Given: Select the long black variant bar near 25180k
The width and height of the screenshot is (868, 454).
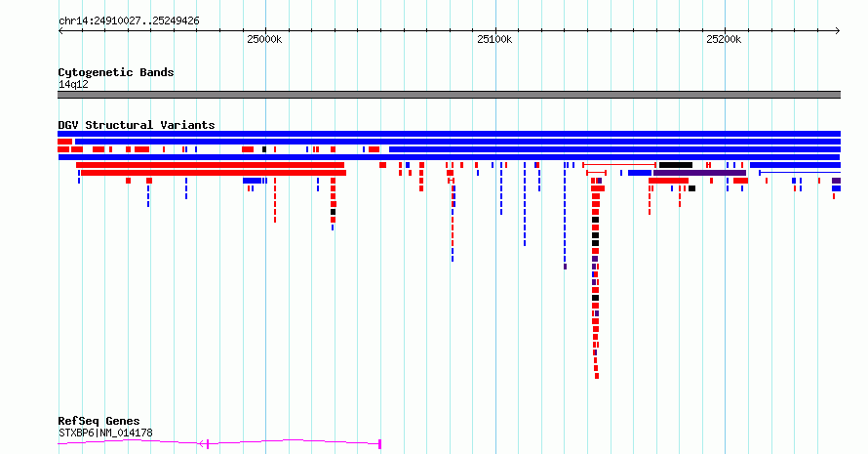Looking at the screenshot, I should (675, 165).
